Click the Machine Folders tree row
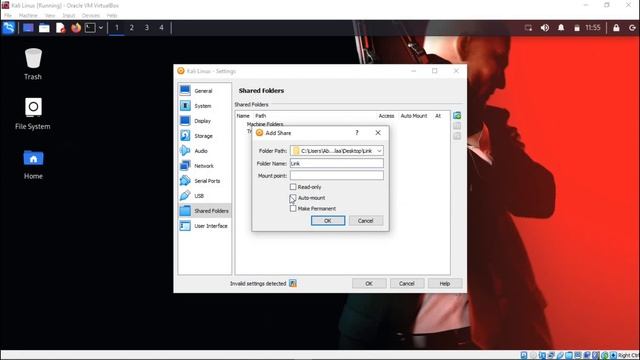 265,124
